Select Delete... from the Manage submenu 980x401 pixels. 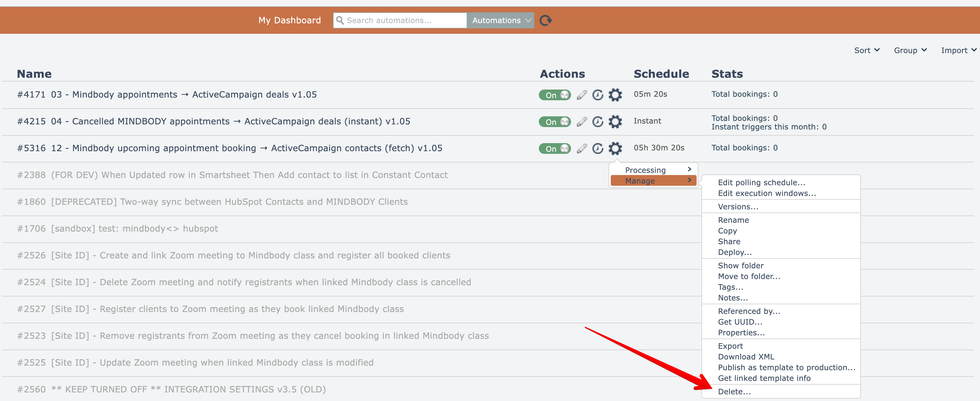click(x=734, y=392)
